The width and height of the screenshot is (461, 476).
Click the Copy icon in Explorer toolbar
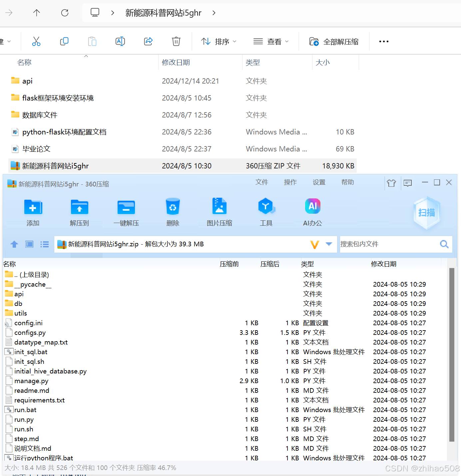(x=64, y=41)
